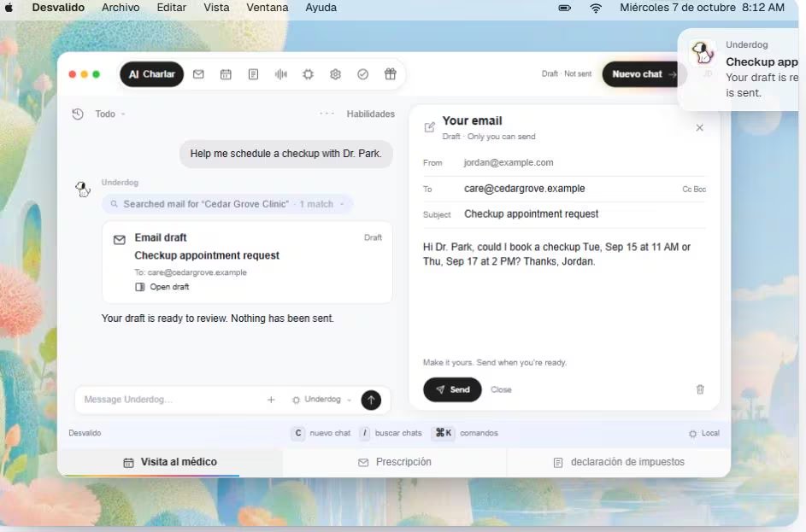The image size is (806, 532).
Task: Click the history clock icon beside Todo
Action: click(78, 114)
